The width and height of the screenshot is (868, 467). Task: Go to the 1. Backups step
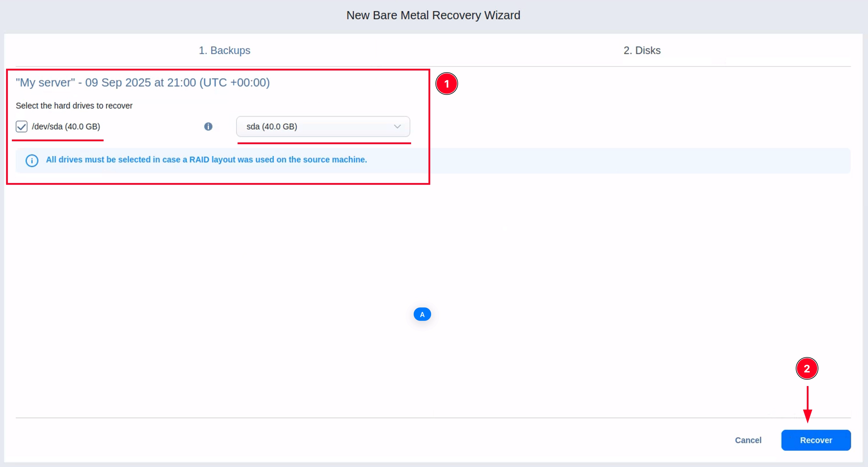pos(225,50)
